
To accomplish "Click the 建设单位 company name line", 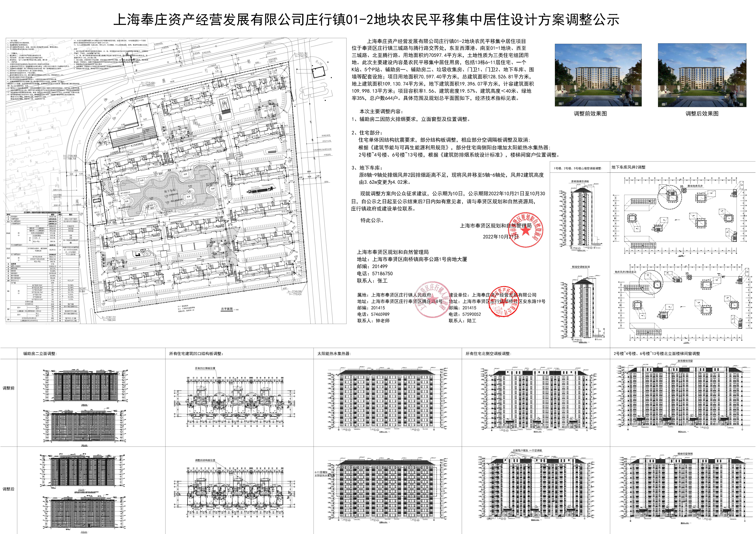I will click(x=493, y=295).
